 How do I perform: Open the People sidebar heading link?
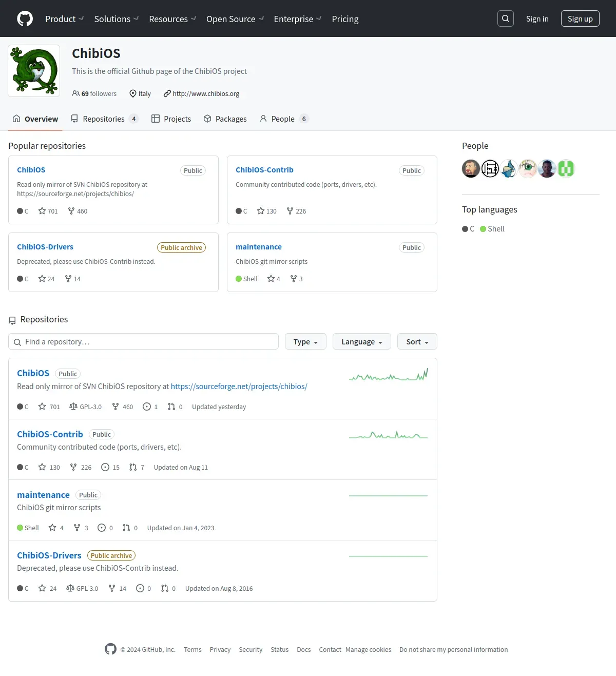click(475, 146)
